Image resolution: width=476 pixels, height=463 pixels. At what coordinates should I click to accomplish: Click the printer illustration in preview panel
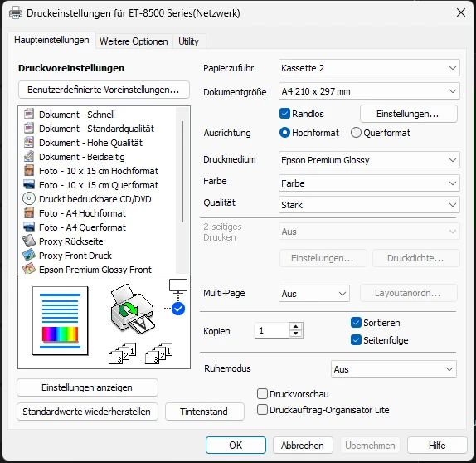coord(133,309)
